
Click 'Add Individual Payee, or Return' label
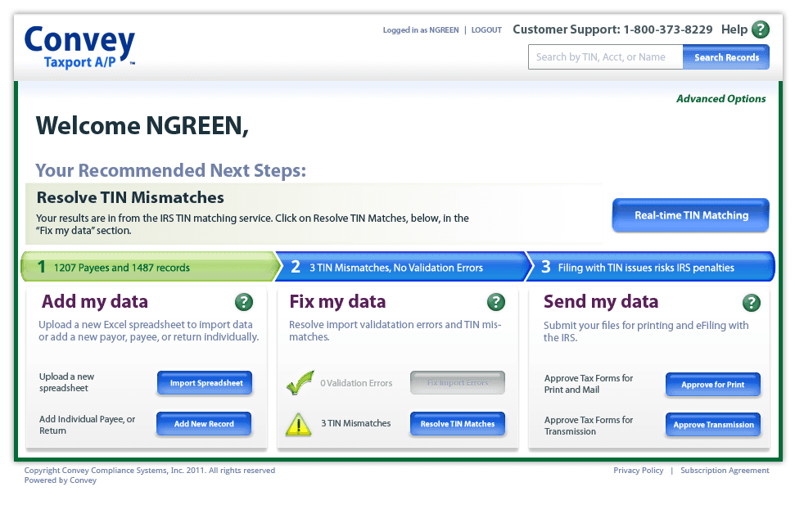pos(88,425)
